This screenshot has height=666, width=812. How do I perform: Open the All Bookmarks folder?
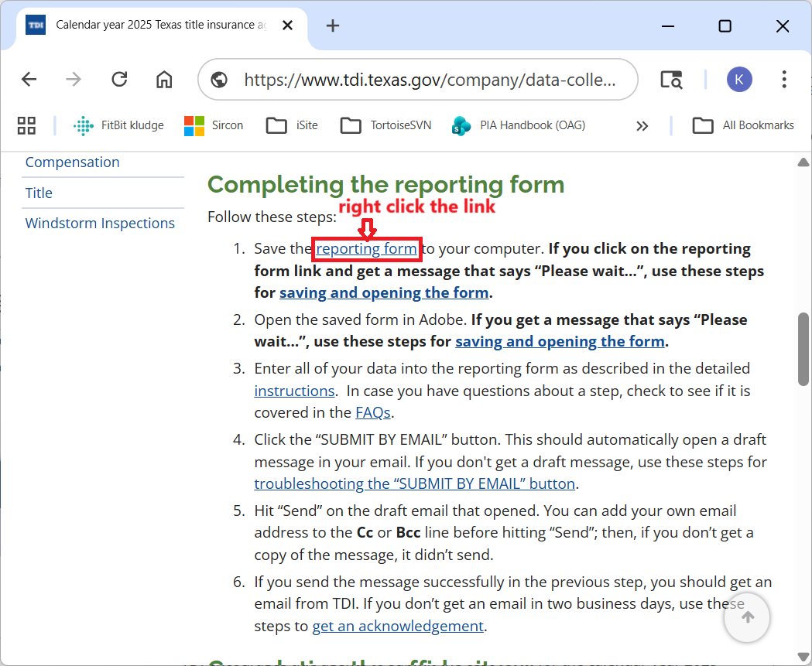coord(743,125)
